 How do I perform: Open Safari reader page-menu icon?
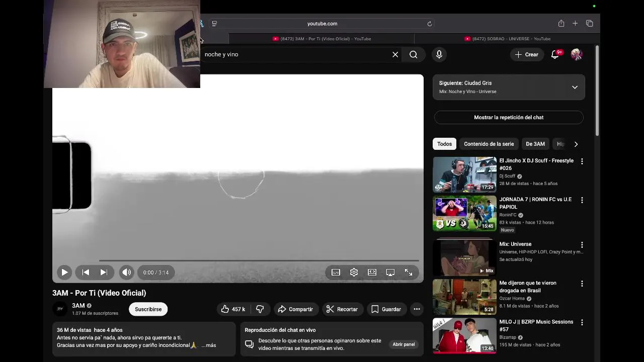(214, 24)
